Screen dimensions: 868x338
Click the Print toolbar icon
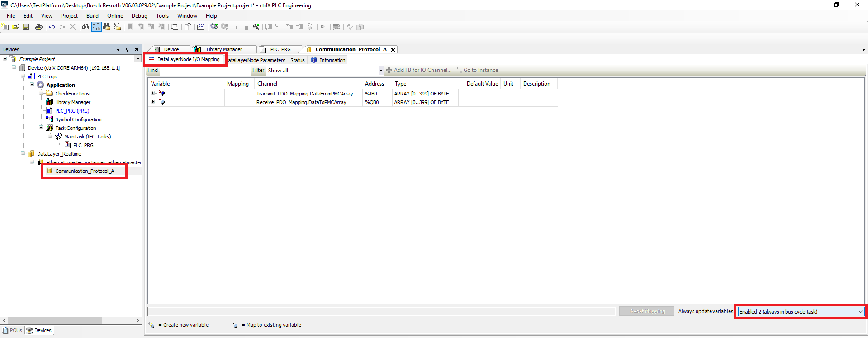39,27
